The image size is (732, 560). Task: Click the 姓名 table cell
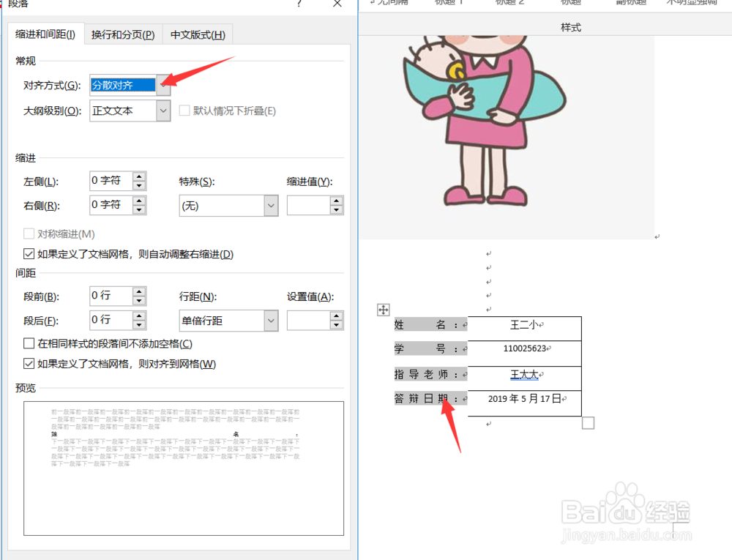(431, 325)
